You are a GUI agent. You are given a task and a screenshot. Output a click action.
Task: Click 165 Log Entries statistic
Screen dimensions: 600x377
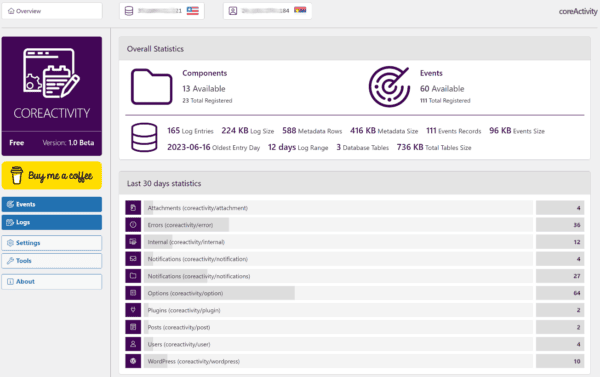(190, 131)
